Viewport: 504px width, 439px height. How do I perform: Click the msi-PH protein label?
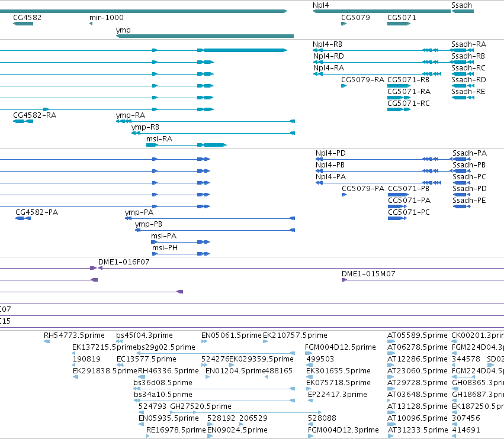click(x=165, y=247)
